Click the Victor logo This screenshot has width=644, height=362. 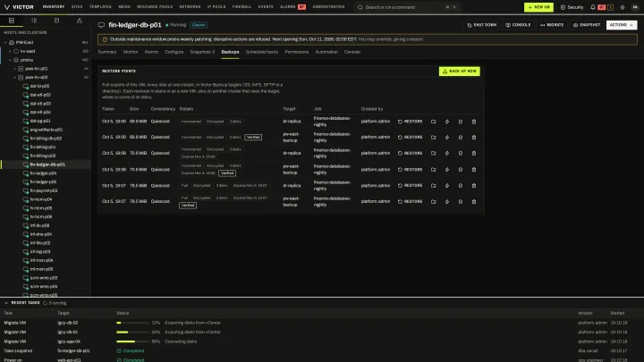pyautogui.click(x=19, y=7)
